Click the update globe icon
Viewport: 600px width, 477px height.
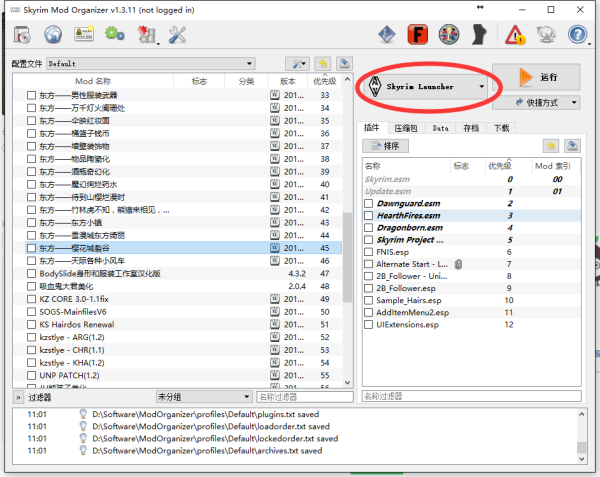[x=546, y=34]
